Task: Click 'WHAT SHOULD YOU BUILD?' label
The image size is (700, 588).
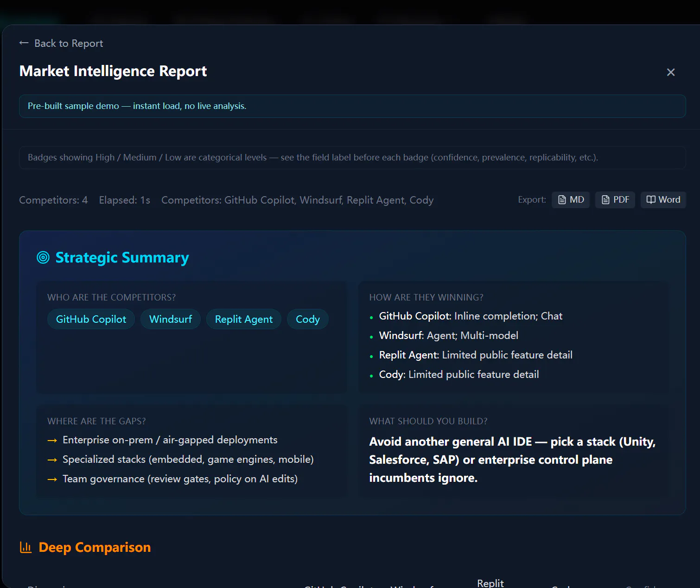Action: click(428, 421)
